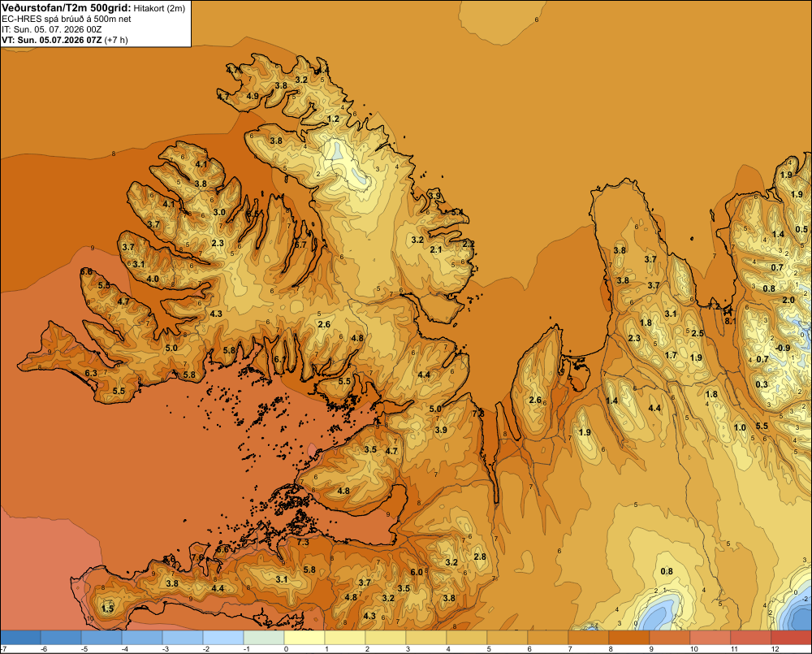
Task: Click the 4.9 temperature value on map
Action: click(x=253, y=96)
